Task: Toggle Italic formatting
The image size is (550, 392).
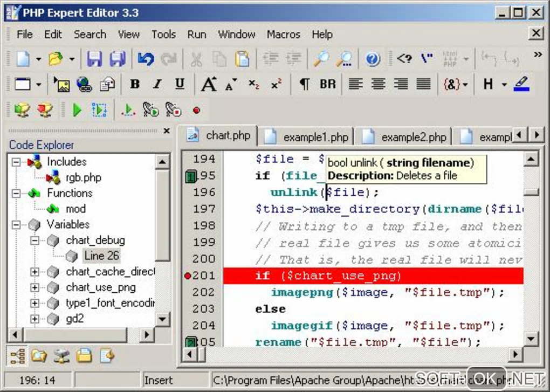Action: pyautogui.click(x=157, y=84)
